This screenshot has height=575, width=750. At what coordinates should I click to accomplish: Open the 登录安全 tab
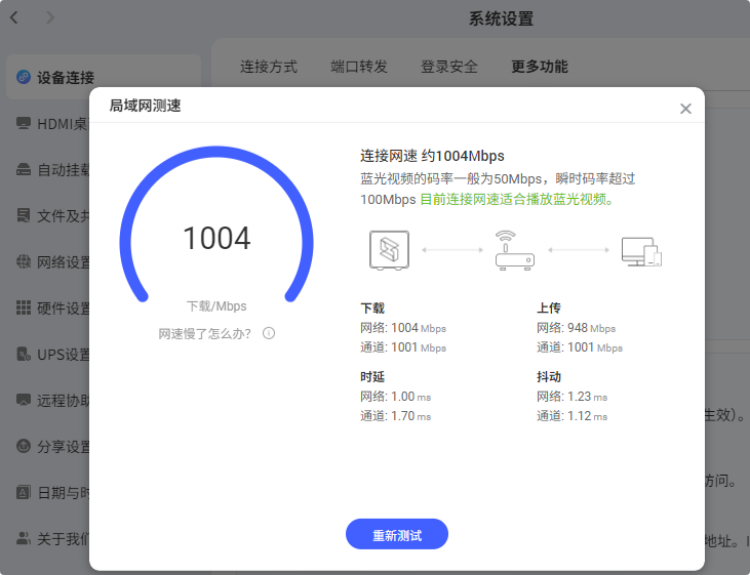449,67
